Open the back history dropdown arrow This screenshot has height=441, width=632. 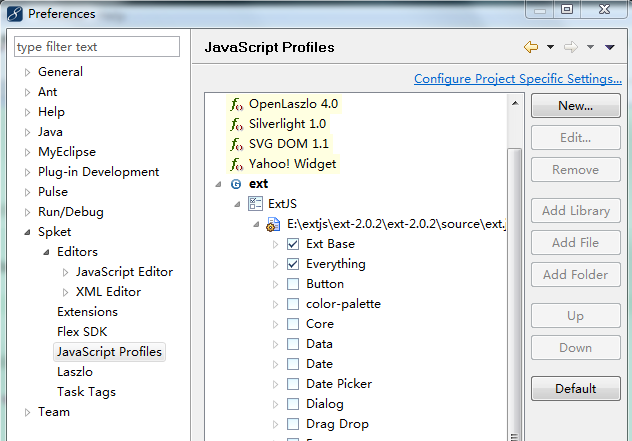[550, 47]
